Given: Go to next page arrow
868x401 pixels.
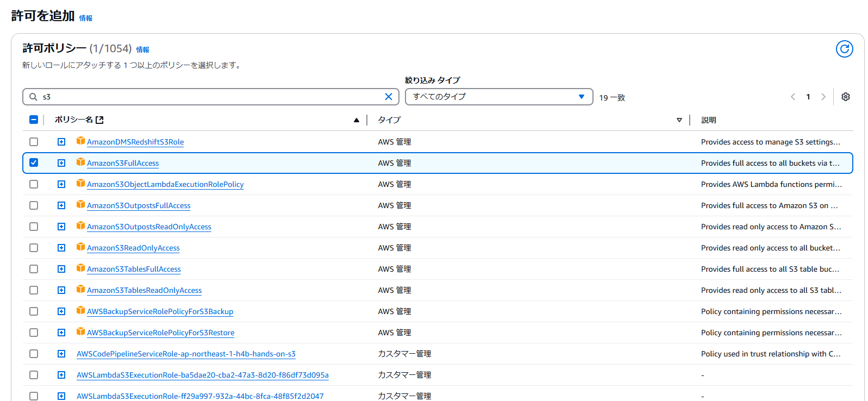Looking at the screenshot, I should 823,97.
